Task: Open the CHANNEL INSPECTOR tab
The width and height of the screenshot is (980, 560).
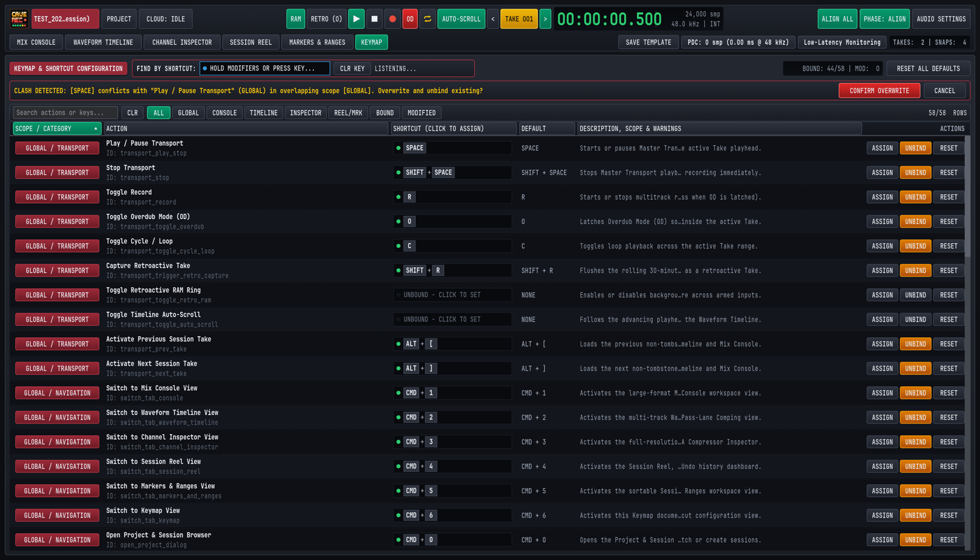Action: coord(182,42)
